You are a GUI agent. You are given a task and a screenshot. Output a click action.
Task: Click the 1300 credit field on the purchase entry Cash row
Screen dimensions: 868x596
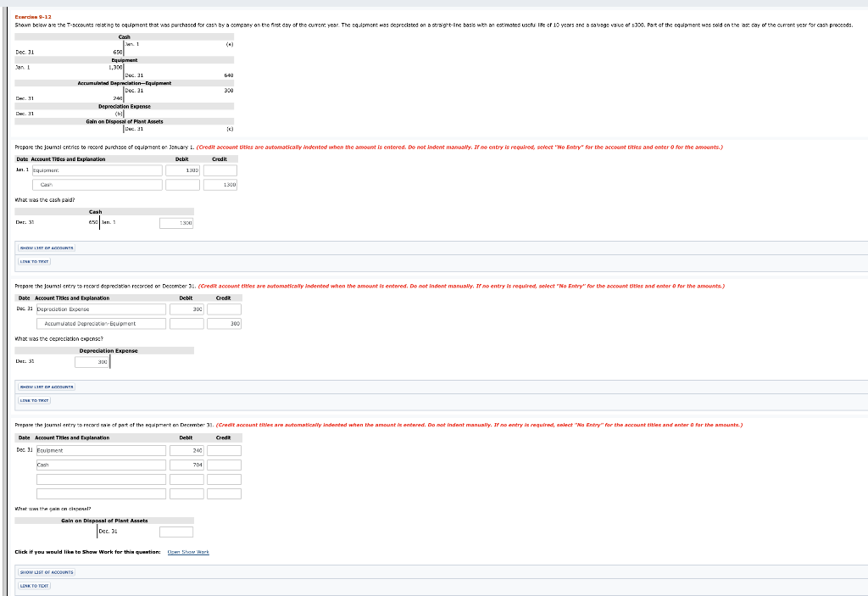coord(220,185)
